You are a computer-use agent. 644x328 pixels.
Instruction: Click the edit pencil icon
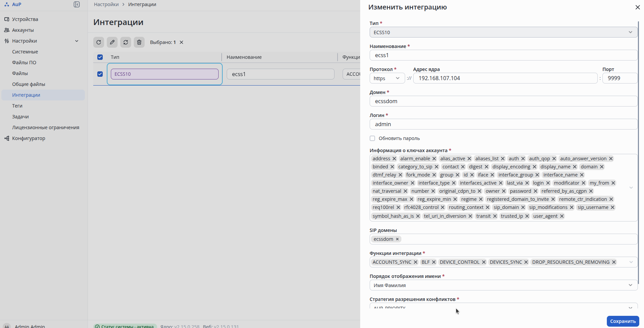tap(112, 42)
